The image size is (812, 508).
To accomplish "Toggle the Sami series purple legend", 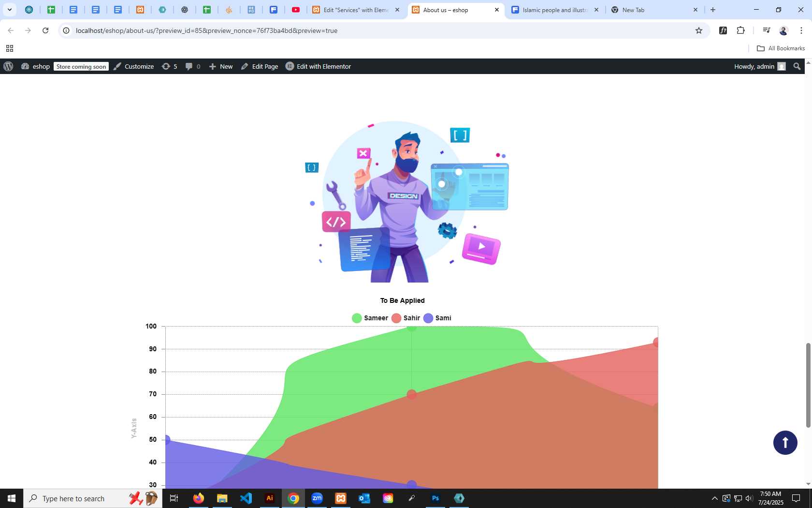I will point(437,318).
